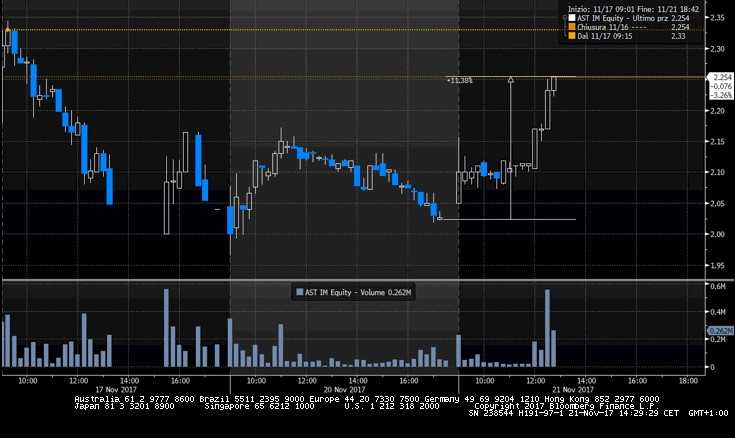
Task: Click the 2.20 price axis label
Action: (717, 111)
